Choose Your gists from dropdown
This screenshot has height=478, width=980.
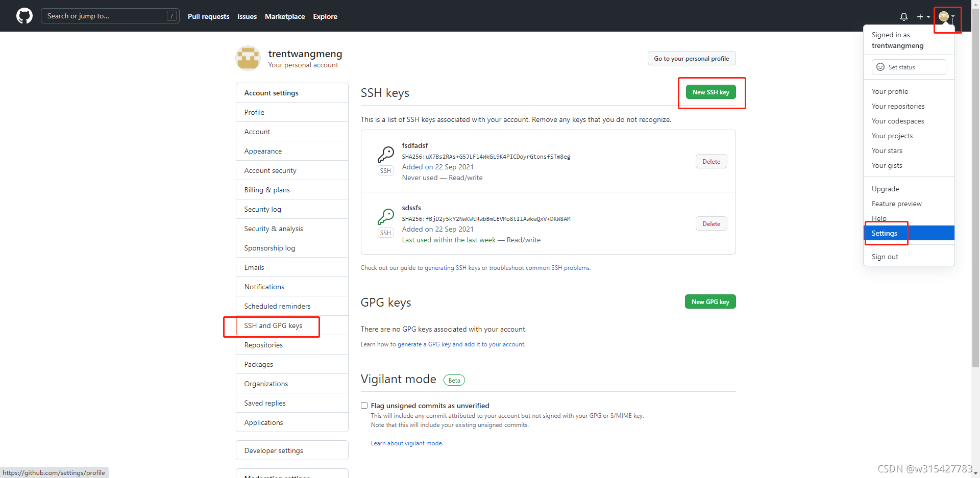coord(909,165)
